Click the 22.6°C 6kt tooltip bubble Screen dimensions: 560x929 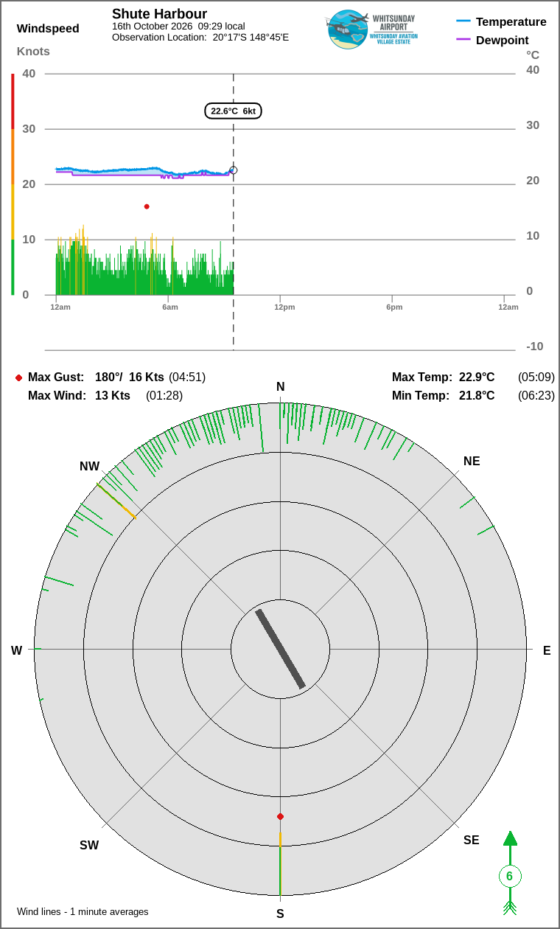coord(233,111)
